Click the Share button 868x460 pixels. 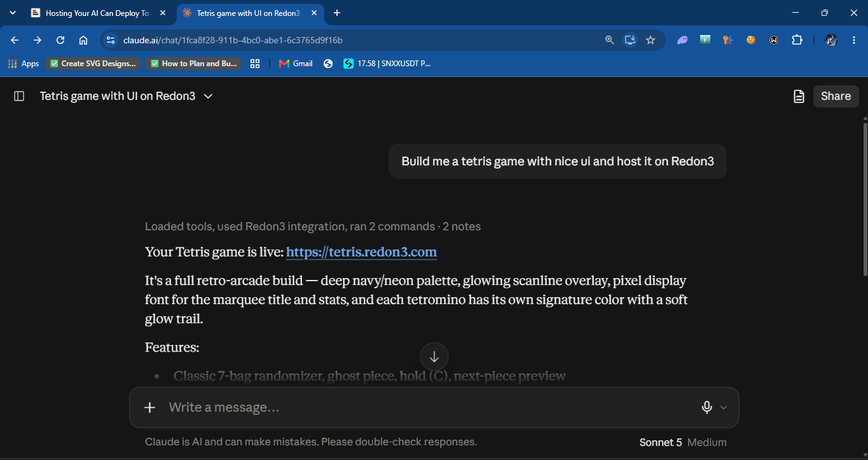(x=836, y=96)
